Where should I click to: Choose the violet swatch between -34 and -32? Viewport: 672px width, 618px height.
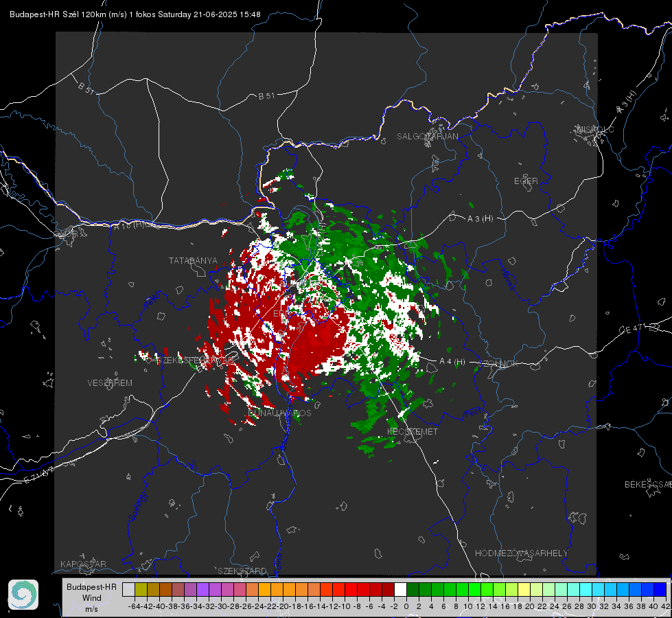pyautogui.click(x=202, y=589)
